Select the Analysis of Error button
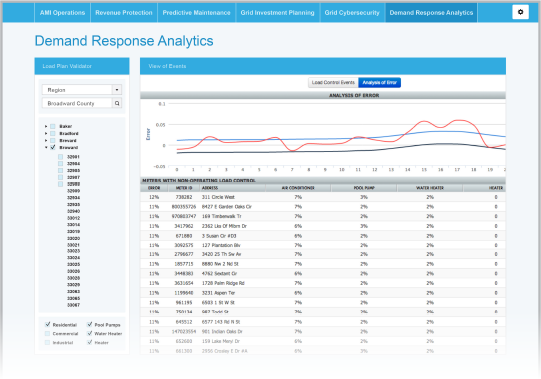This screenshot has height=379, width=541. pyautogui.click(x=380, y=82)
